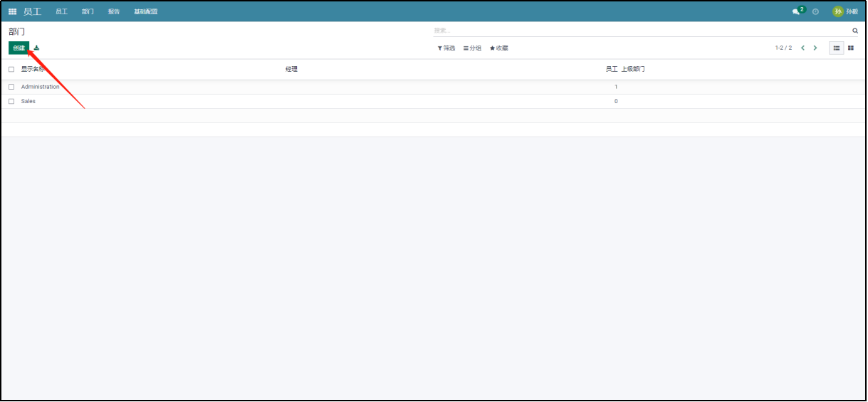
Task: Open the 筛选 filter dropdown
Action: (446, 48)
